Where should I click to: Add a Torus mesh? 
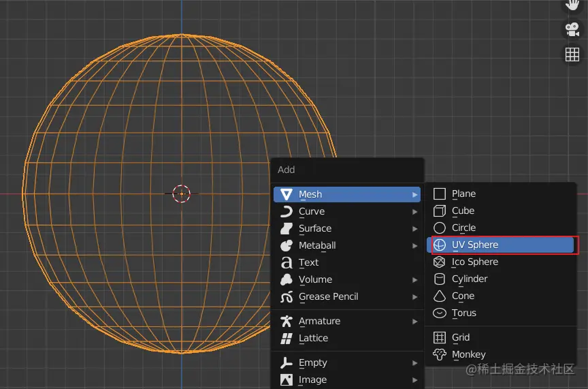pos(500,313)
